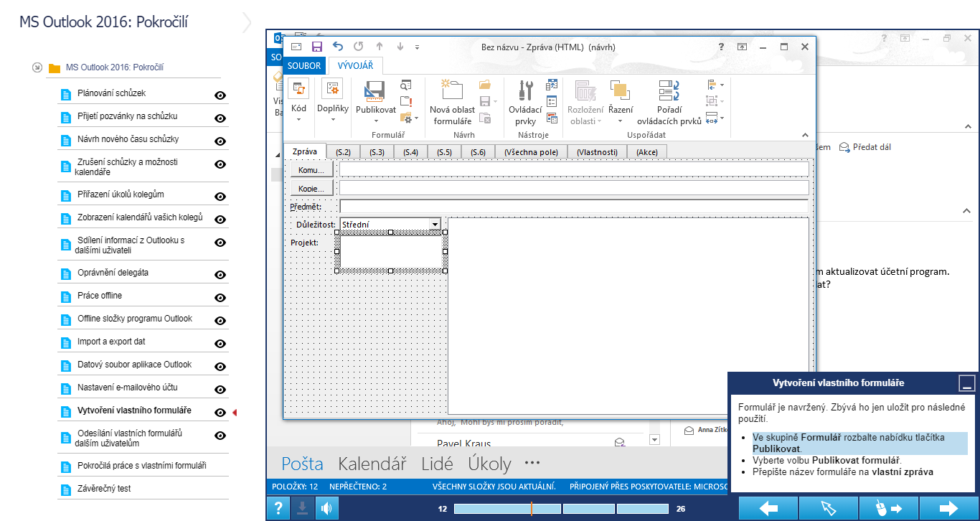Open the Závěrečný test lesson
This screenshot has width=980, height=521.
click(104, 489)
